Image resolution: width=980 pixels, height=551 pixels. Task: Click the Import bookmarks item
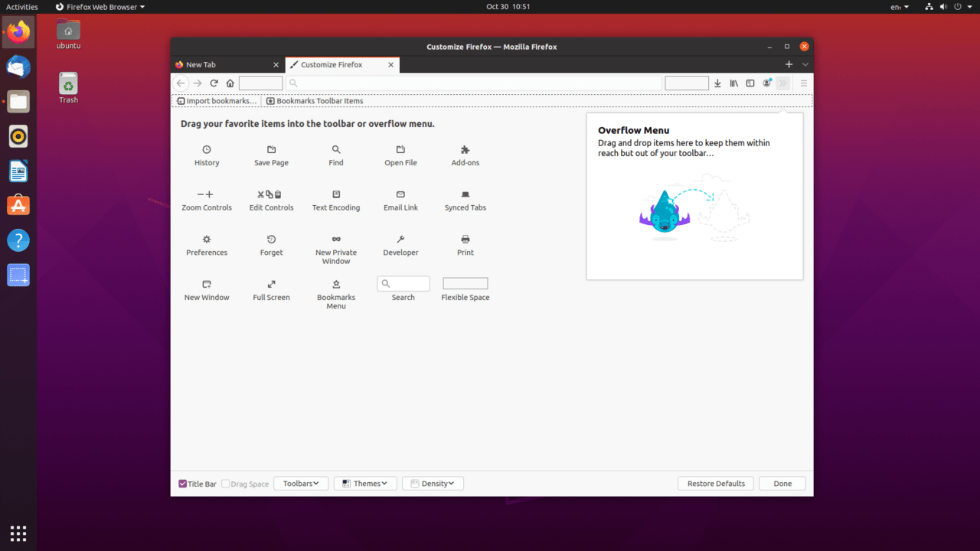tap(217, 101)
